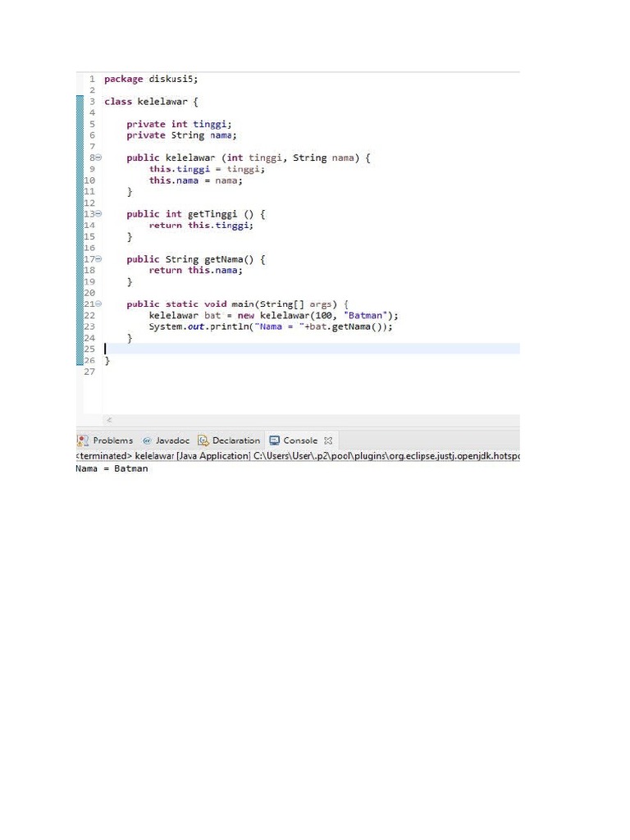Collapse the getTinggi method at line 13
The height and width of the screenshot is (840, 630).
pyautogui.click(x=99, y=214)
